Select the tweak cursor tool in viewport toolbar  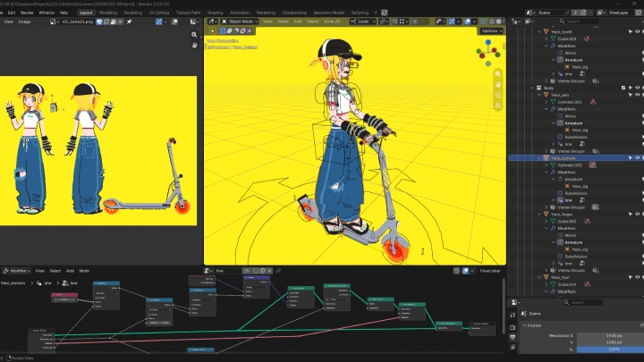point(212,30)
